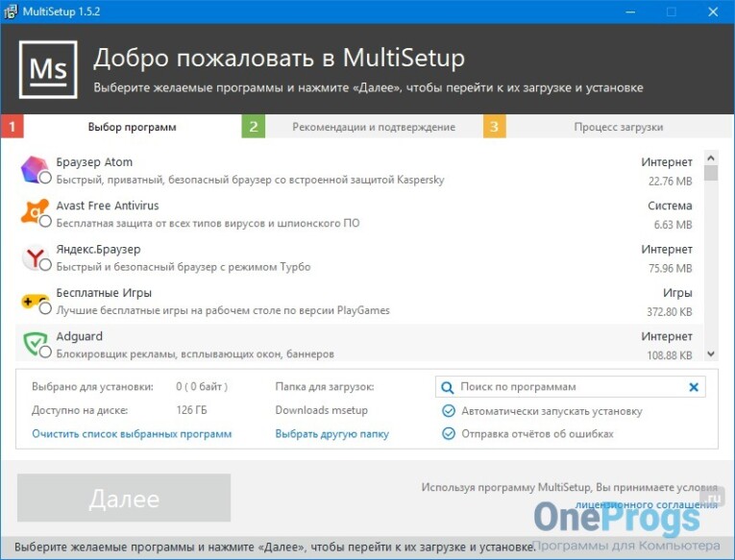Click the Игры category label
The width and height of the screenshot is (735, 560).
pos(677,293)
